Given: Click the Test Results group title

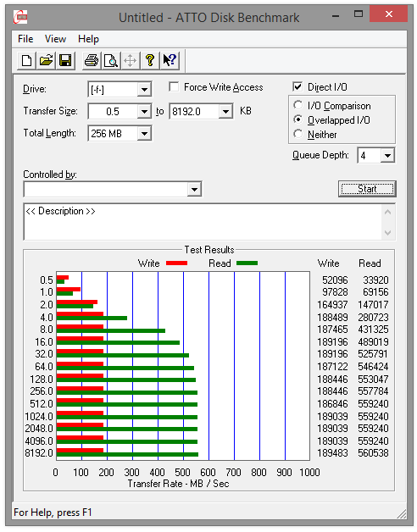Looking at the screenshot, I should 209,250.
